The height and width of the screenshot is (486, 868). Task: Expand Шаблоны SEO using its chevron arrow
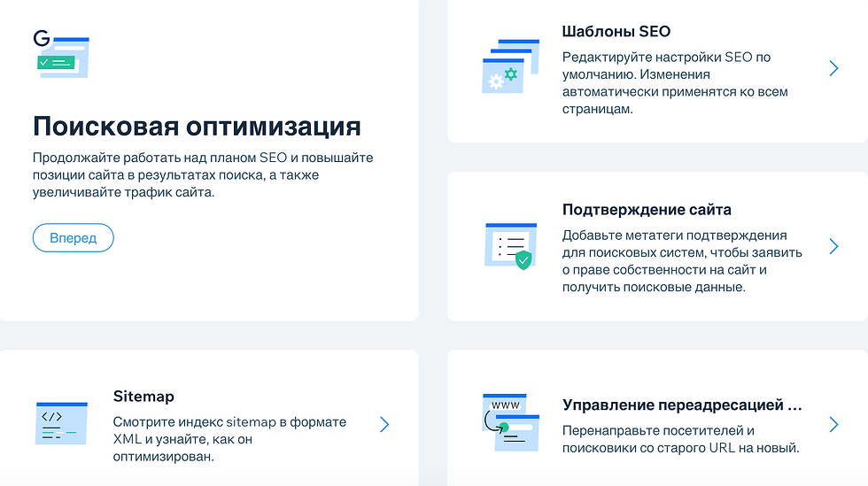point(833,68)
